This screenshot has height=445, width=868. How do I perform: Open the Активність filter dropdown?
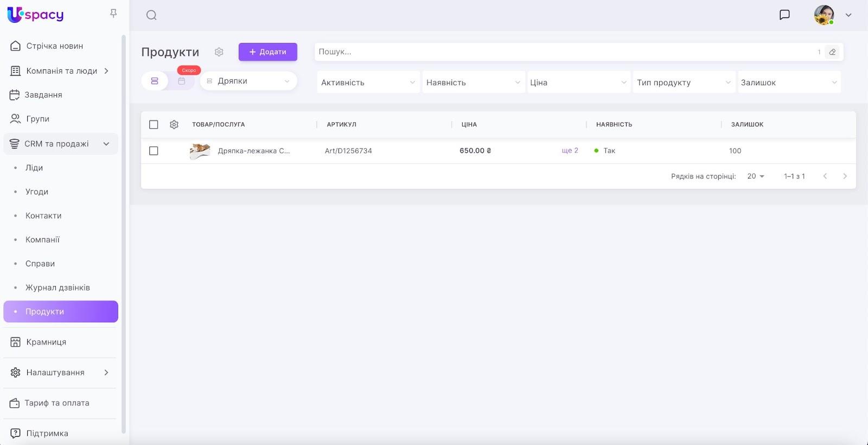tap(368, 82)
